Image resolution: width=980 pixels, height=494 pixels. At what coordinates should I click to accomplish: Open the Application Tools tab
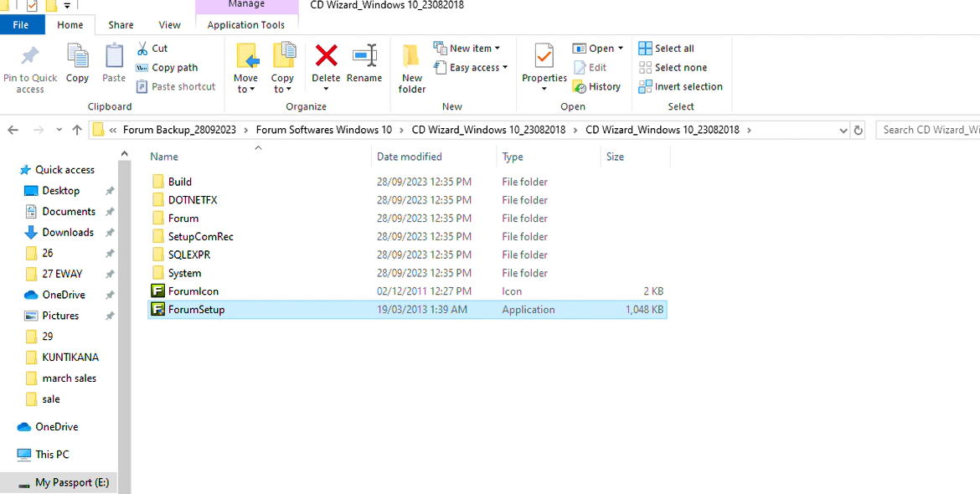246,25
